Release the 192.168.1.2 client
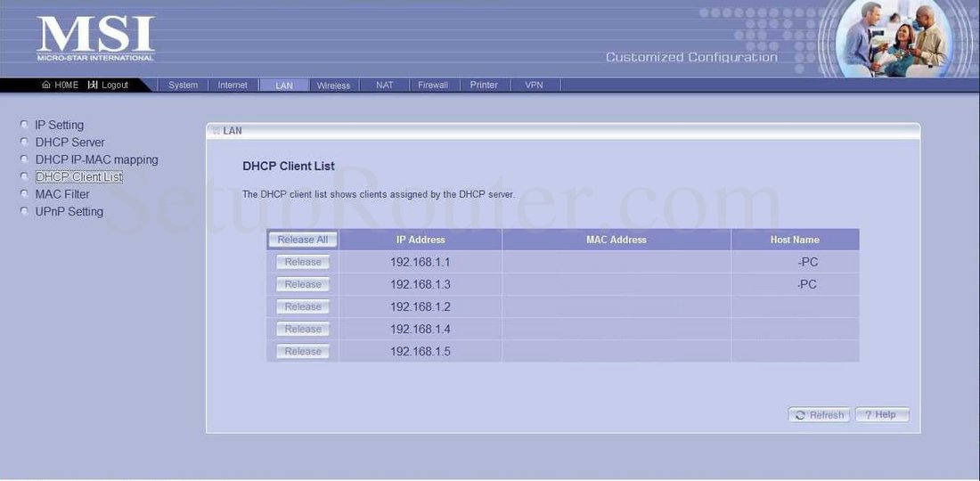 [x=303, y=306]
